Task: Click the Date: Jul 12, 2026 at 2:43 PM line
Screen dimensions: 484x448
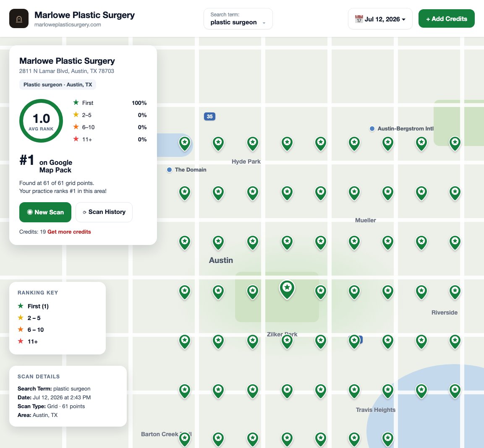Action: coord(54,397)
